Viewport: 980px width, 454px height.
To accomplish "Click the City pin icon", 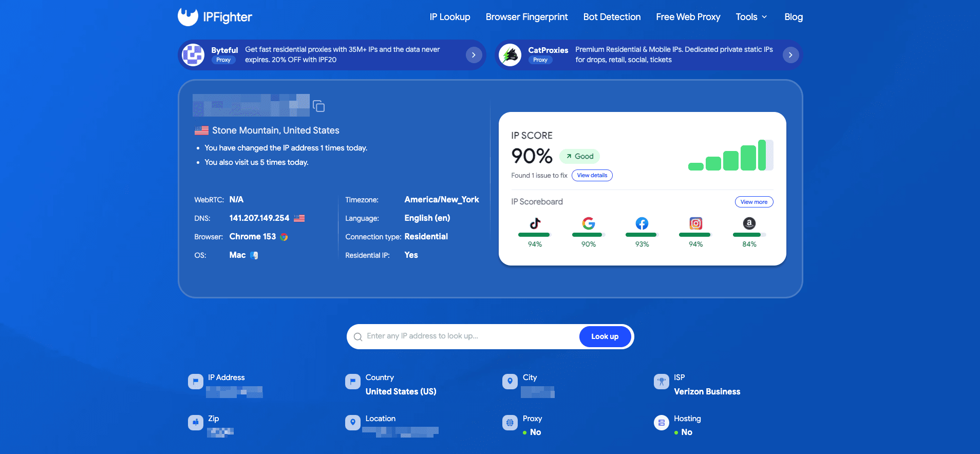I will pos(510,382).
